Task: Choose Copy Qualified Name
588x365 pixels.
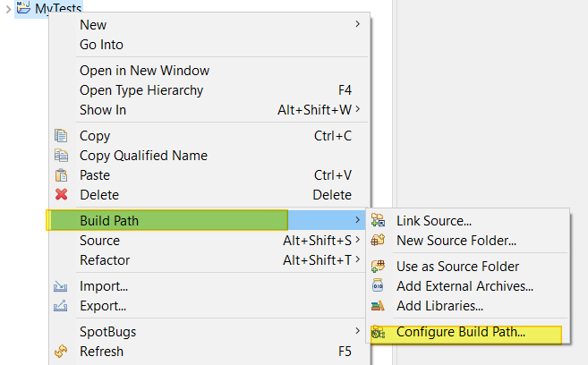Action: [143, 156]
